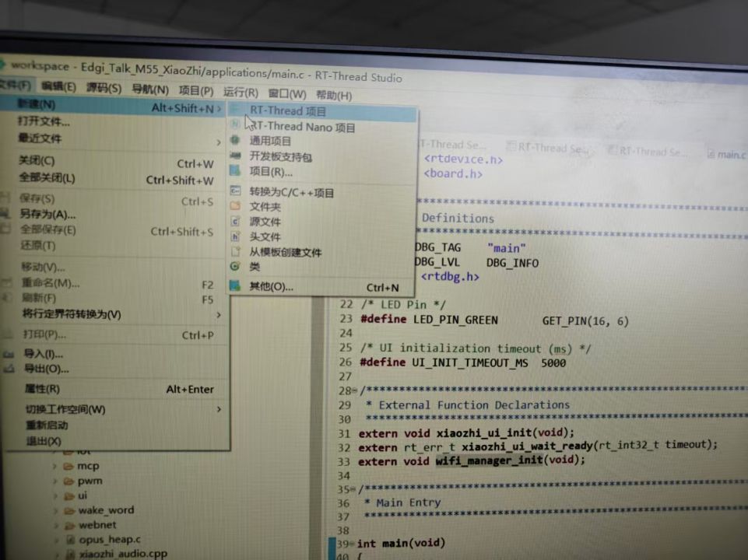748x560 pixels.
Task: Expand the mcp folder tree arrow
Action: 54,466
